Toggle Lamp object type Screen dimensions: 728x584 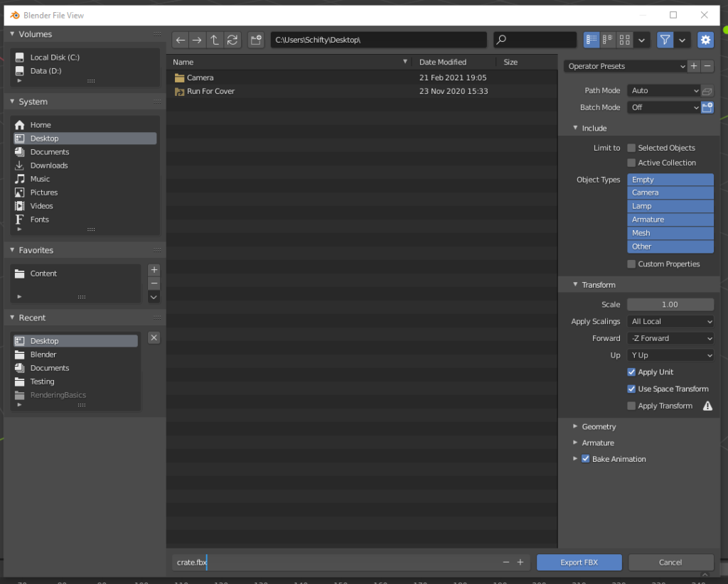[x=670, y=206]
